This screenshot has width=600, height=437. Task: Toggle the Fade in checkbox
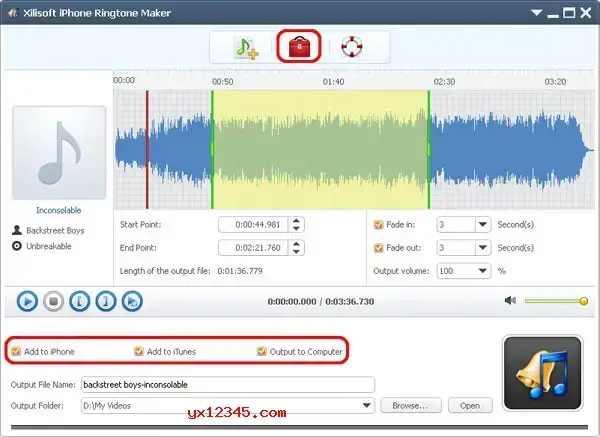coord(378,225)
